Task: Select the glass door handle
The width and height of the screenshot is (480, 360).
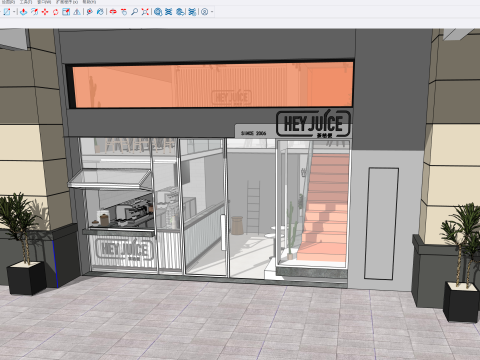Action: tap(223, 232)
